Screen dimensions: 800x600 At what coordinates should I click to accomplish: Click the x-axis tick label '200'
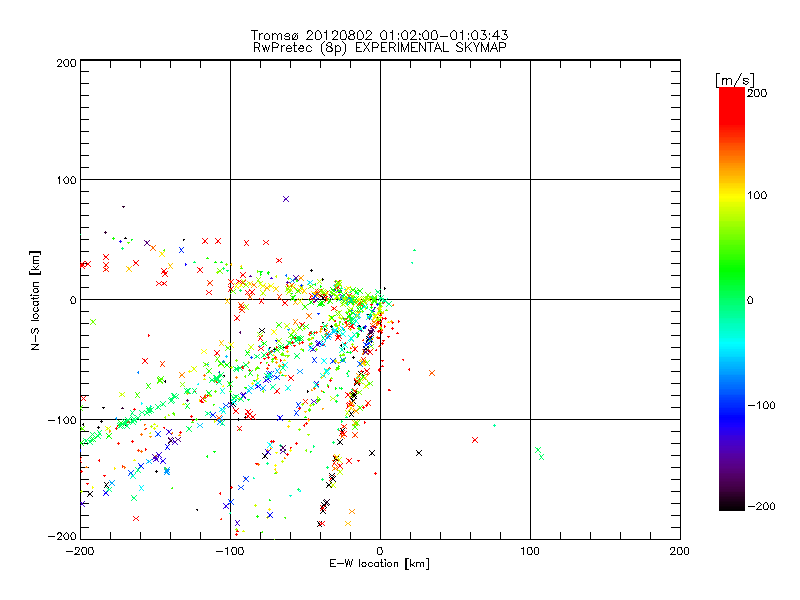coord(680,551)
